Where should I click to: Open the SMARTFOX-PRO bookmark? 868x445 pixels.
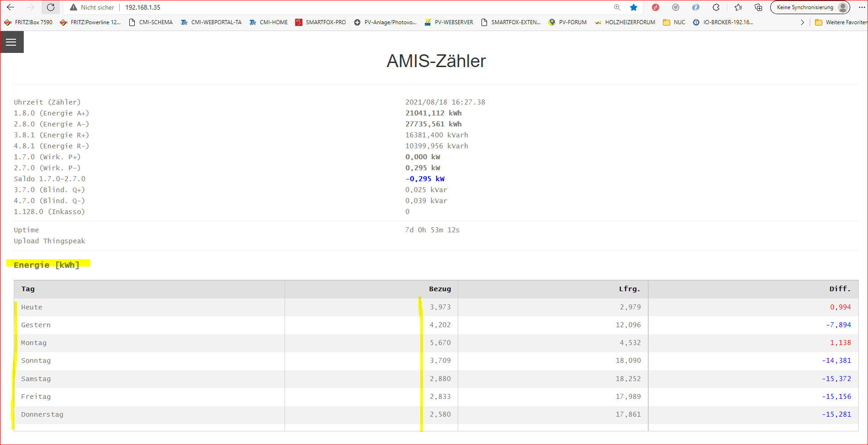[321, 22]
